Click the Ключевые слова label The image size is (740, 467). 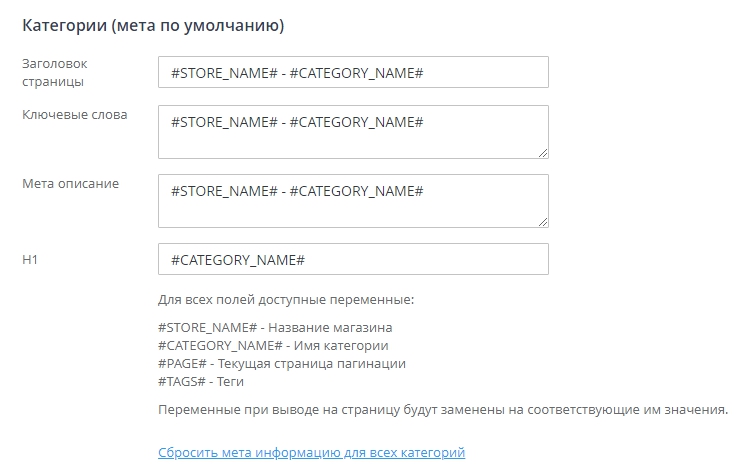[75, 115]
